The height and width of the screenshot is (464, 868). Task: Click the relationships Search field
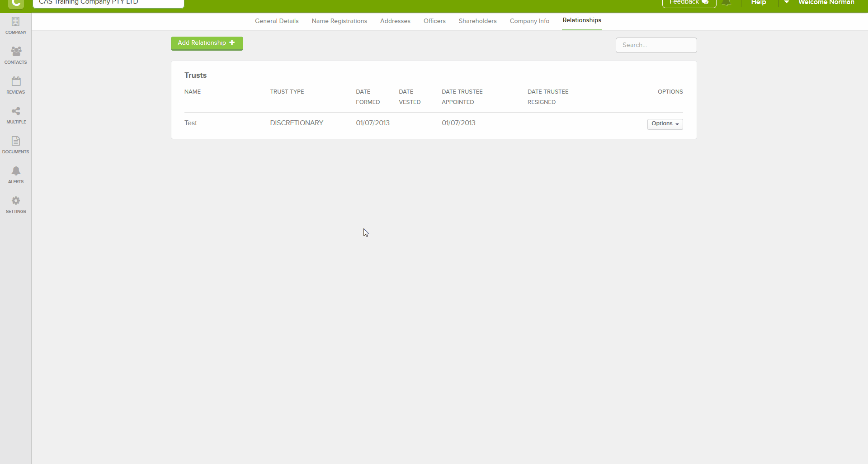[x=656, y=45]
